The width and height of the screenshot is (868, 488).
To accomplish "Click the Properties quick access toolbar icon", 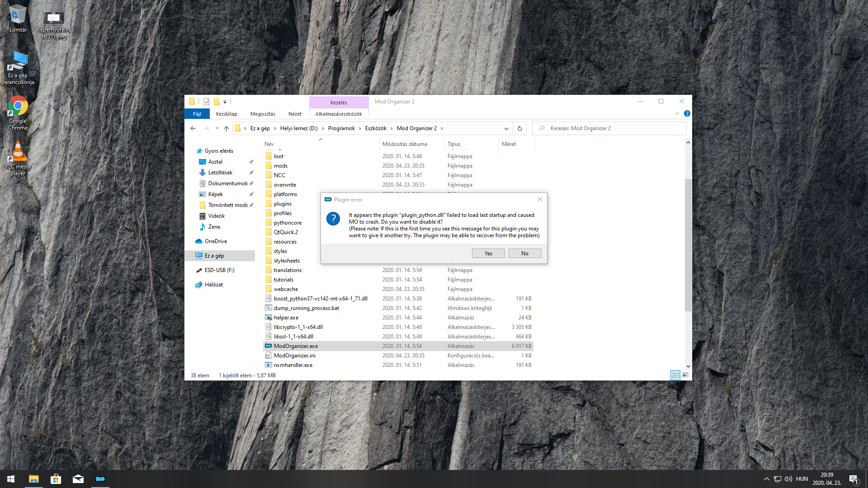I will click(x=207, y=102).
